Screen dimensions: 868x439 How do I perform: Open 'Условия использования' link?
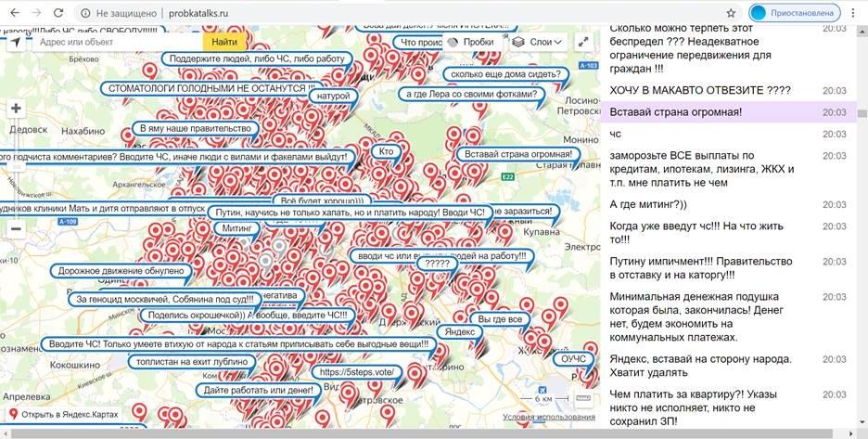click(549, 417)
